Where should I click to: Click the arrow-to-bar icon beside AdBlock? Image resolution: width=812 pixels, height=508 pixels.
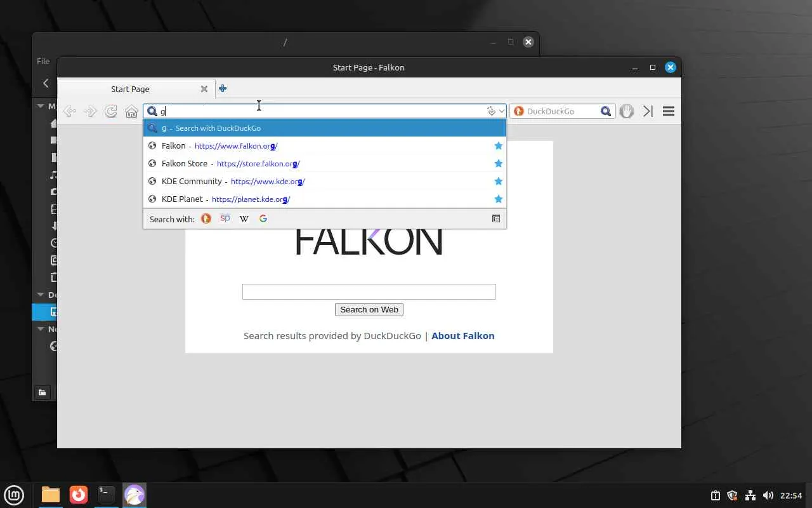point(648,111)
